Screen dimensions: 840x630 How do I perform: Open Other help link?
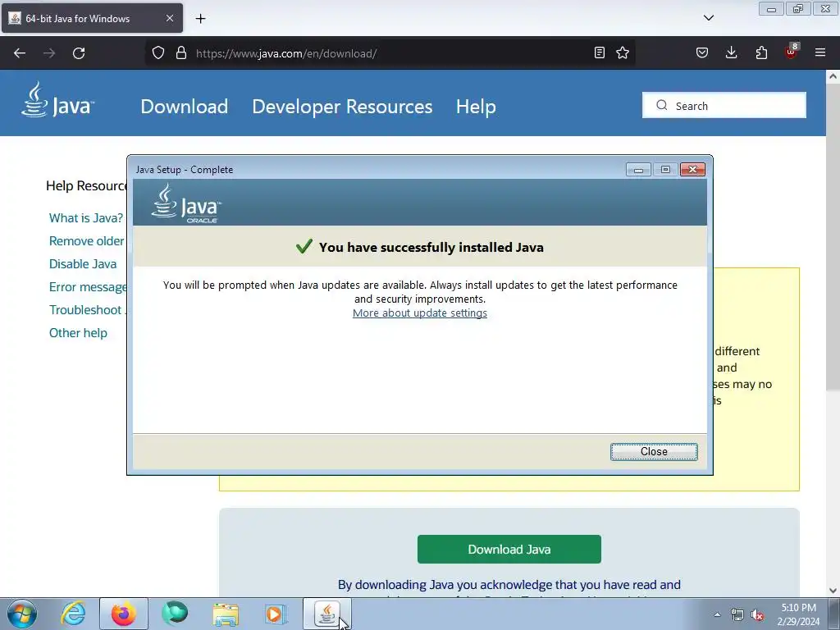pyautogui.click(x=78, y=333)
